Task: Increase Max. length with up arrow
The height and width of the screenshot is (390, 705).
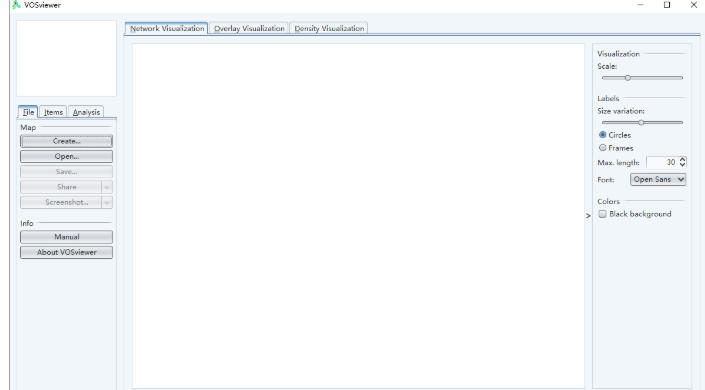Action: 683,159
